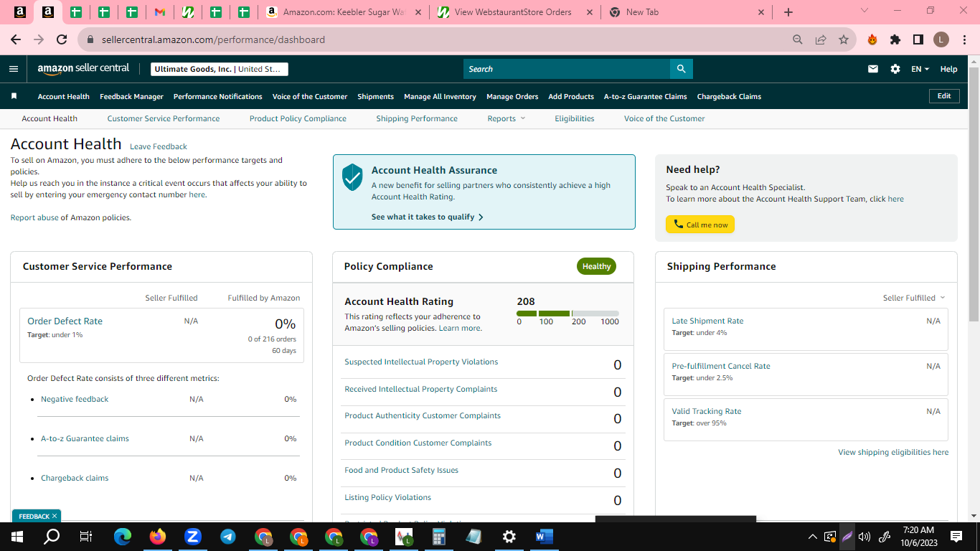Open Word from the taskbar

(x=544, y=536)
